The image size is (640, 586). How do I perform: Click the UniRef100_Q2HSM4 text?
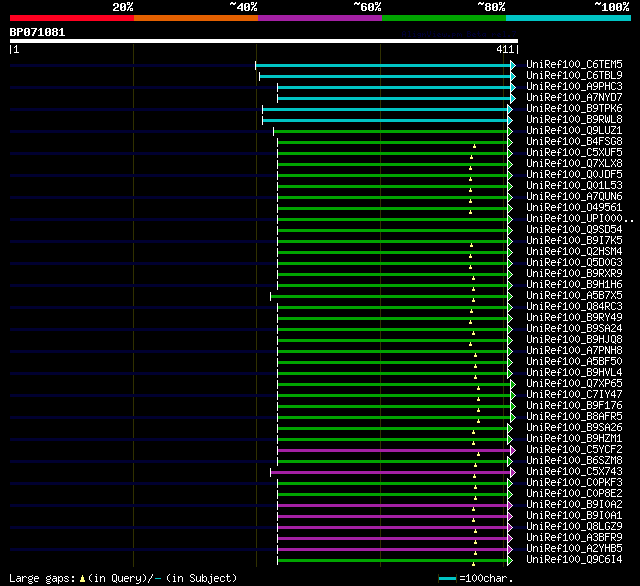click(574, 252)
